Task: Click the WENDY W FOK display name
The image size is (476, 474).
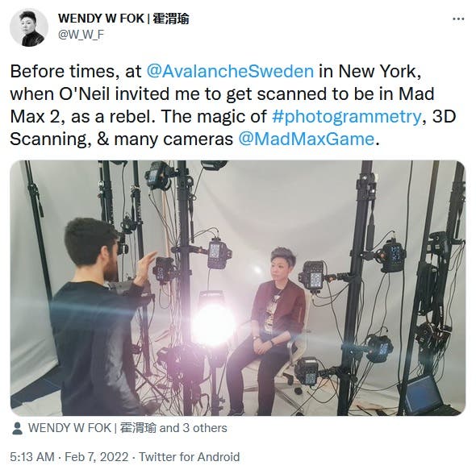Action: (101, 19)
